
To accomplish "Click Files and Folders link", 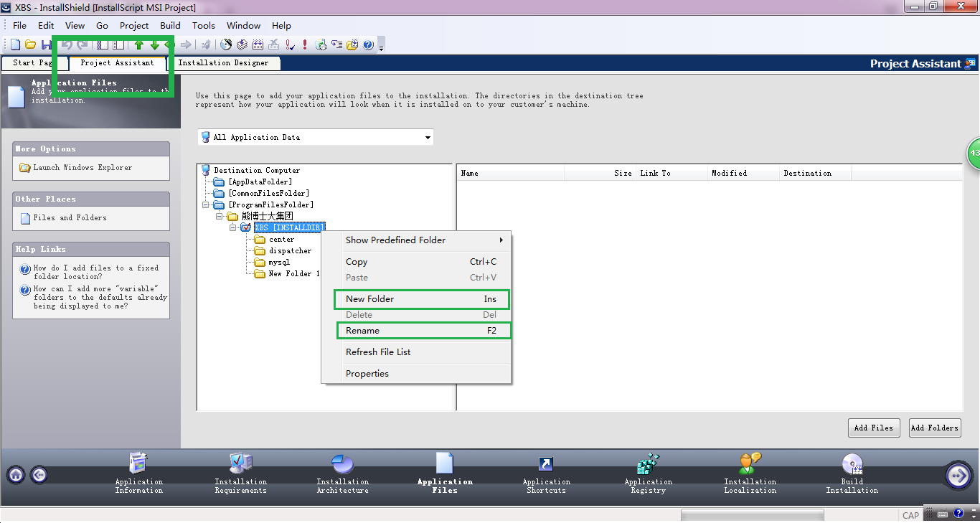I will [x=70, y=218].
